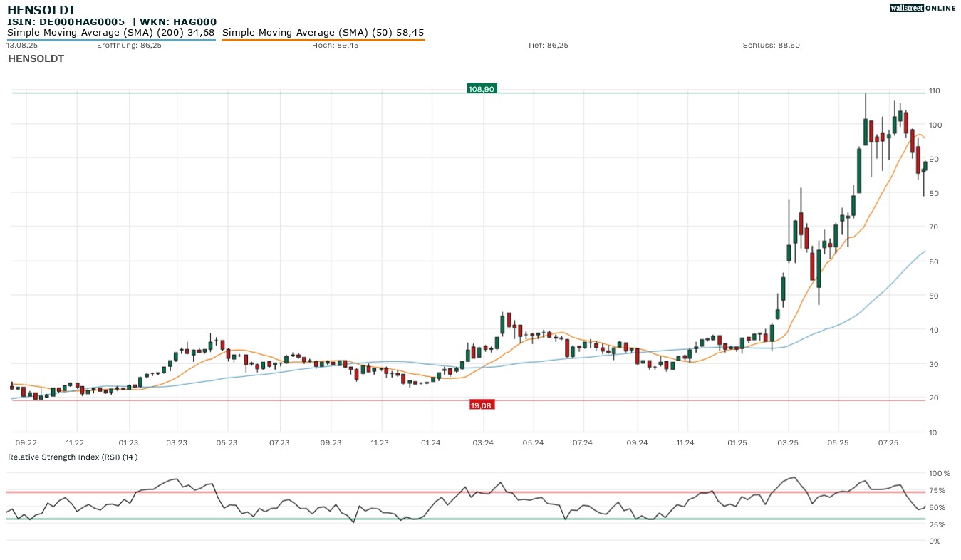Click the 110 price axis label
This screenshot has height=560, width=961.
pyautogui.click(x=934, y=91)
